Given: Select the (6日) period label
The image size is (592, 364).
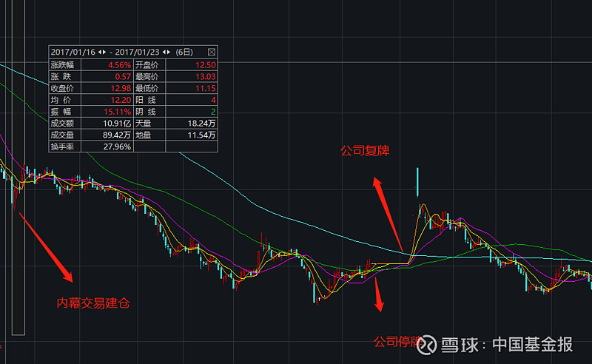Looking at the screenshot, I should (184, 53).
